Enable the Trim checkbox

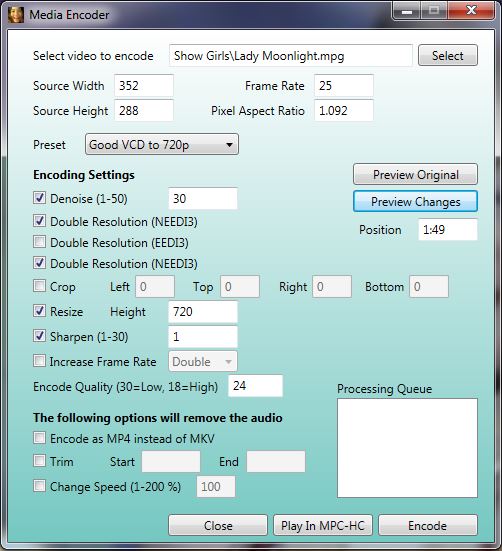pos(39,461)
